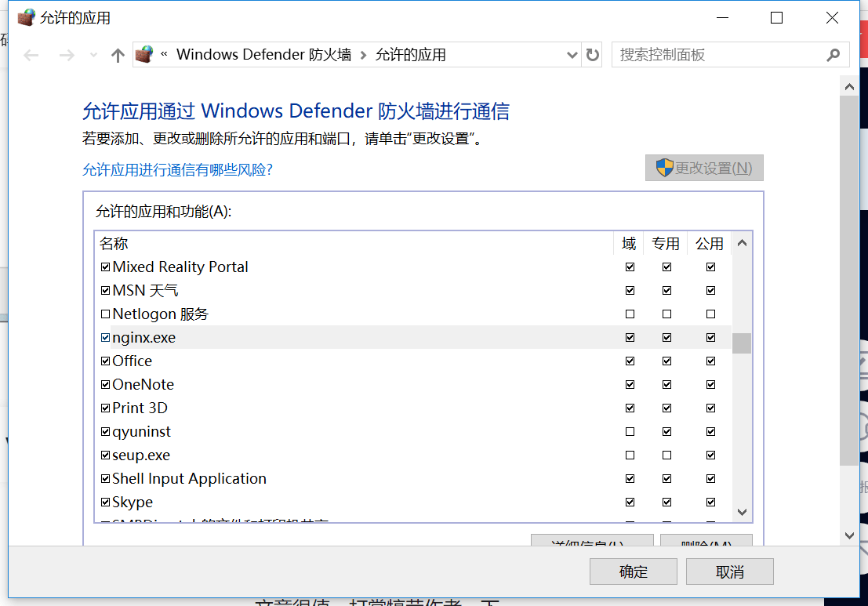
Task: Toggle qyuninst 域 checkbox
Action: tap(630, 432)
